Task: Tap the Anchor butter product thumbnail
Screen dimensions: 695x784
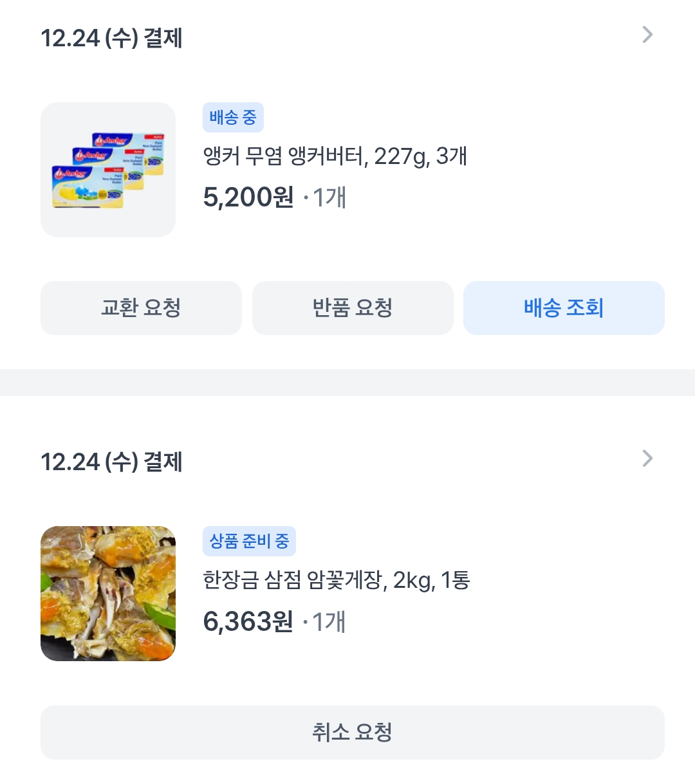Action: pos(108,170)
